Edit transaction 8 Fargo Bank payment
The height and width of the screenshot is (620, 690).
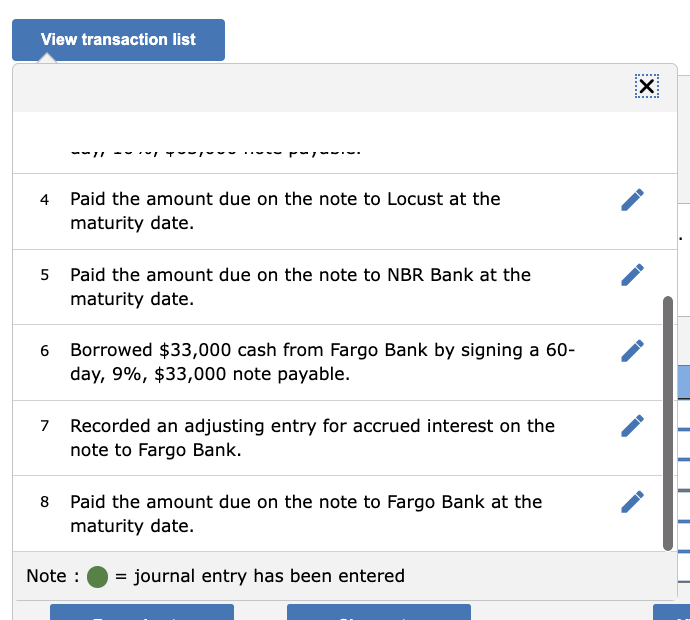pyautogui.click(x=632, y=501)
